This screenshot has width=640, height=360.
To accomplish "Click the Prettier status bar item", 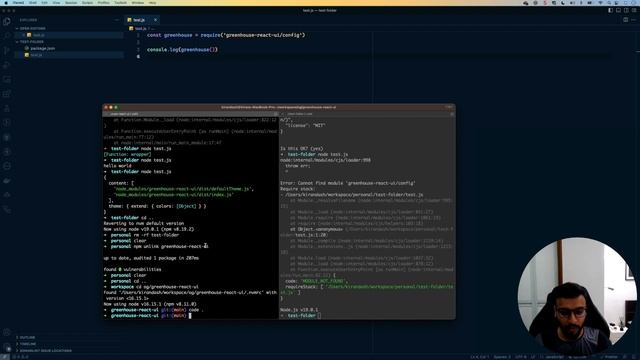I will point(610,357).
